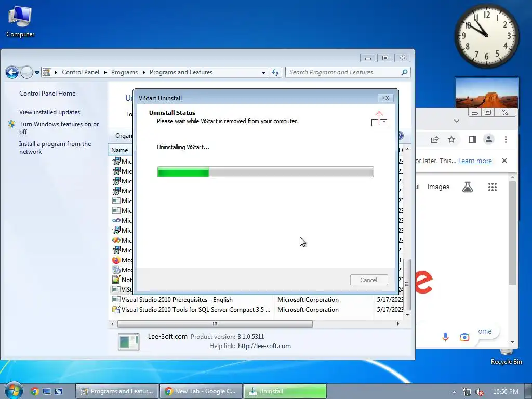Viewport: 532px width, 399px height.
Task: Open Chrome three-dot menu
Action: (506, 139)
